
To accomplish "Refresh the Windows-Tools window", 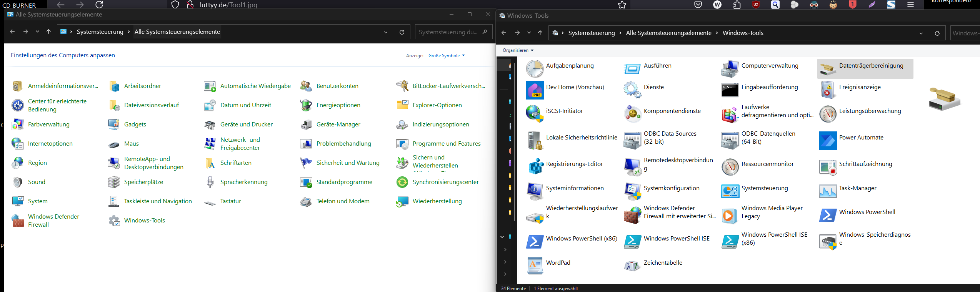I will click(x=937, y=33).
